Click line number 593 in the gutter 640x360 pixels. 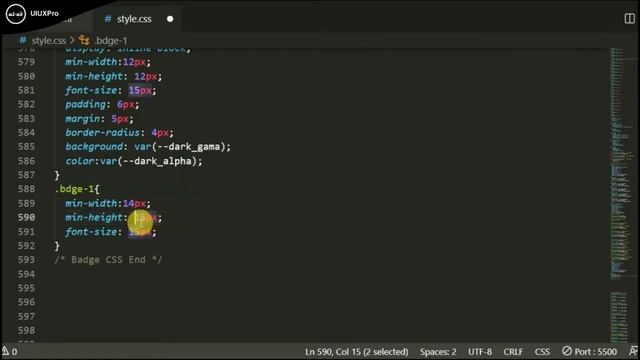[27, 260]
